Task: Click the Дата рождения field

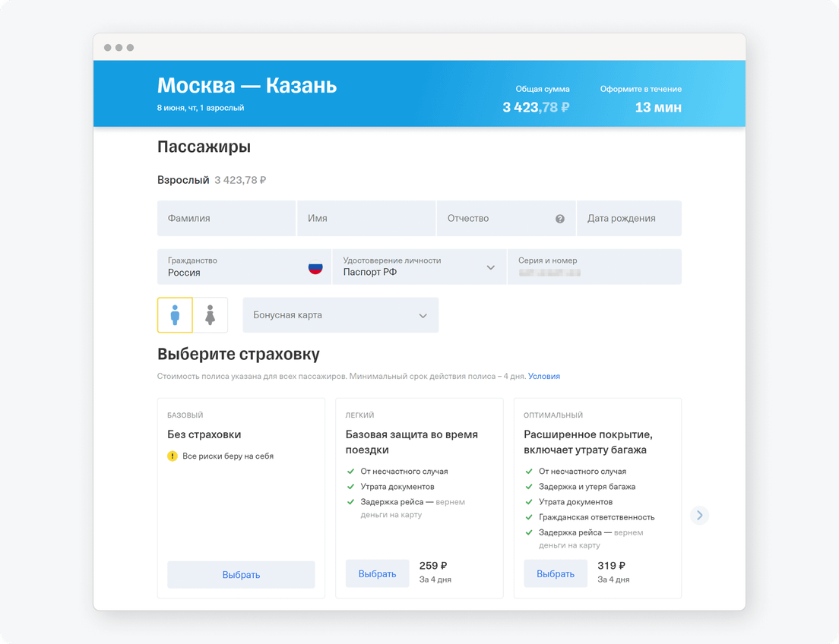Action: 629,218
